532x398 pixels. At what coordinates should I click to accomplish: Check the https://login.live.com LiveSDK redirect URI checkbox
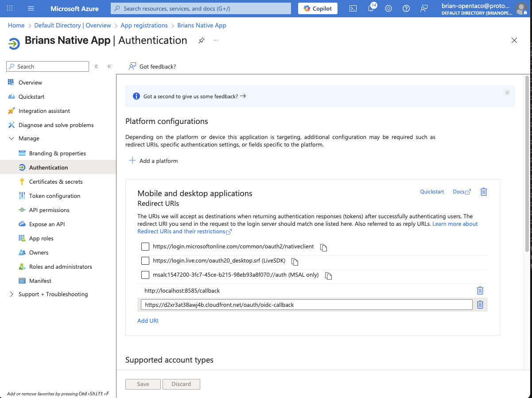pos(145,261)
